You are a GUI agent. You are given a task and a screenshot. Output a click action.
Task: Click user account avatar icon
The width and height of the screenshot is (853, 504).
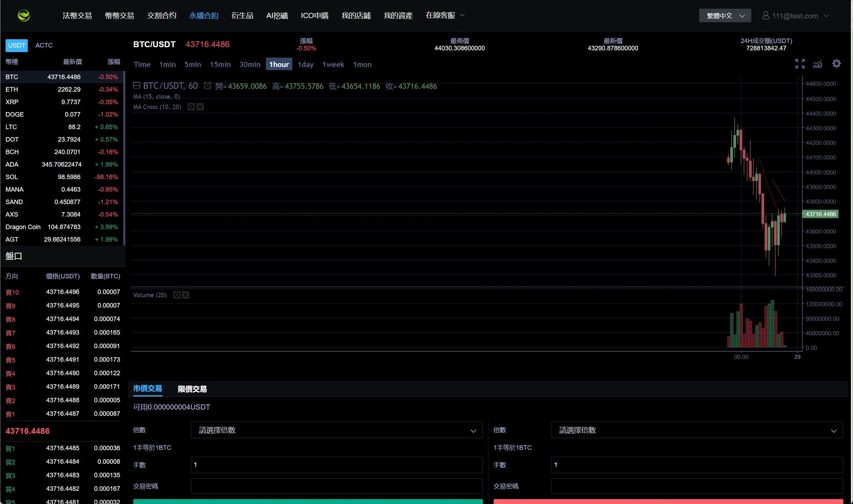tap(766, 16)
